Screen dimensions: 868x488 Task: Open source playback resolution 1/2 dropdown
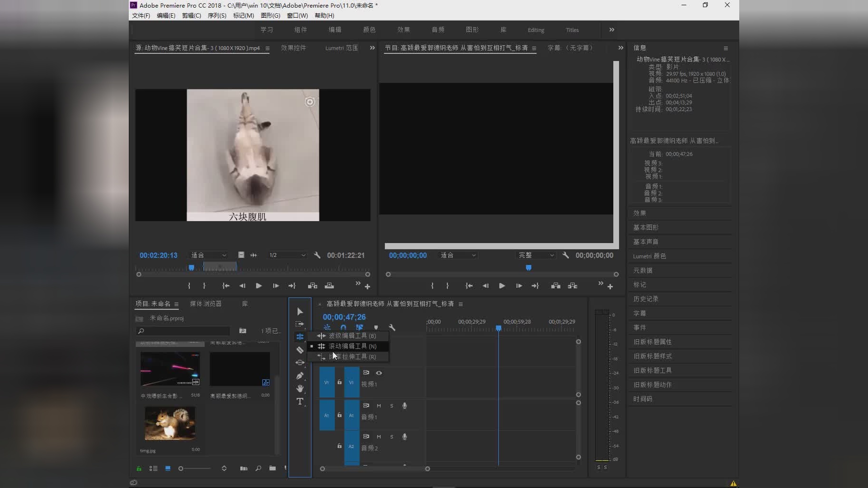[x=287, y=255]
